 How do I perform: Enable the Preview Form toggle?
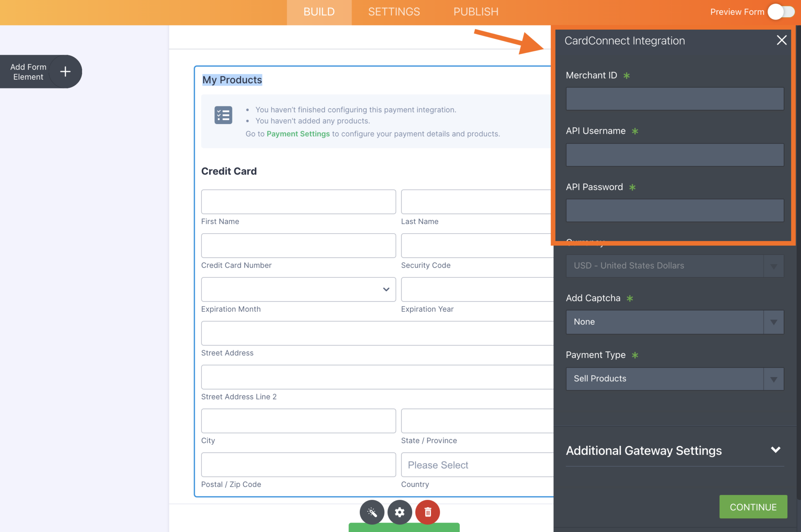click(781, 12)
